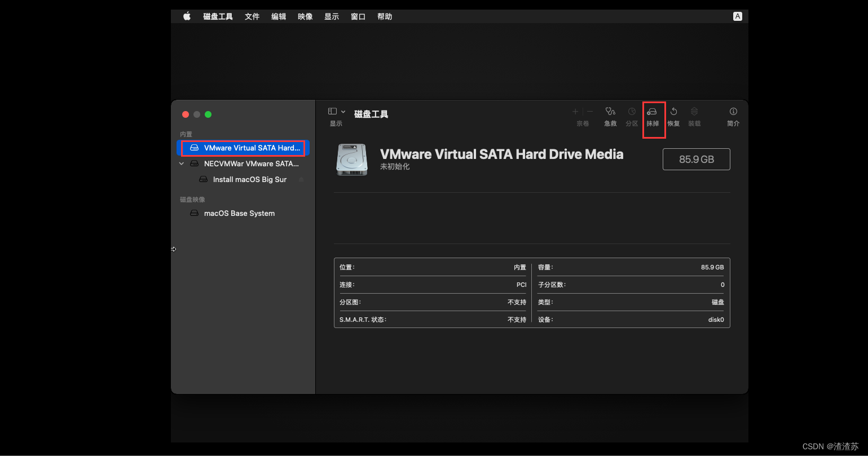Click the 'disk0' device value

716,320
